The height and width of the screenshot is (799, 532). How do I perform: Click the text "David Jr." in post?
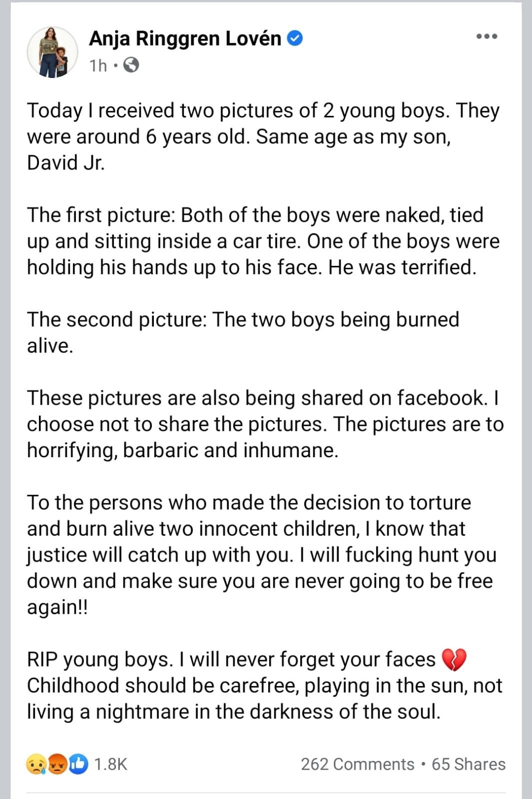(66, 163)
